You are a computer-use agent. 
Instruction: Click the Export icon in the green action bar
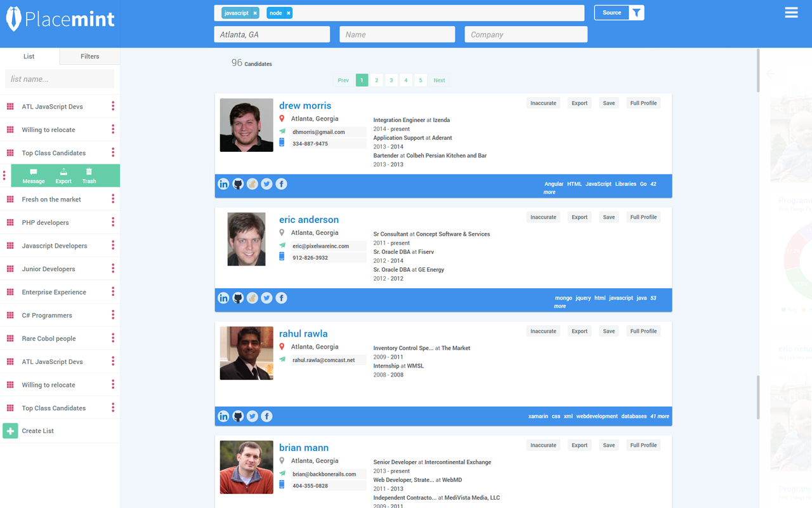pyautogui.click(x=63, y=175)
